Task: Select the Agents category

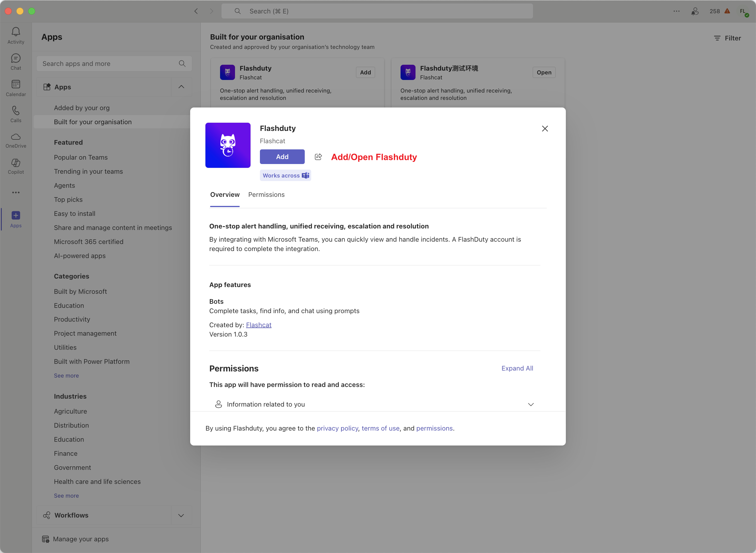Action: click(x=64, y=185)
